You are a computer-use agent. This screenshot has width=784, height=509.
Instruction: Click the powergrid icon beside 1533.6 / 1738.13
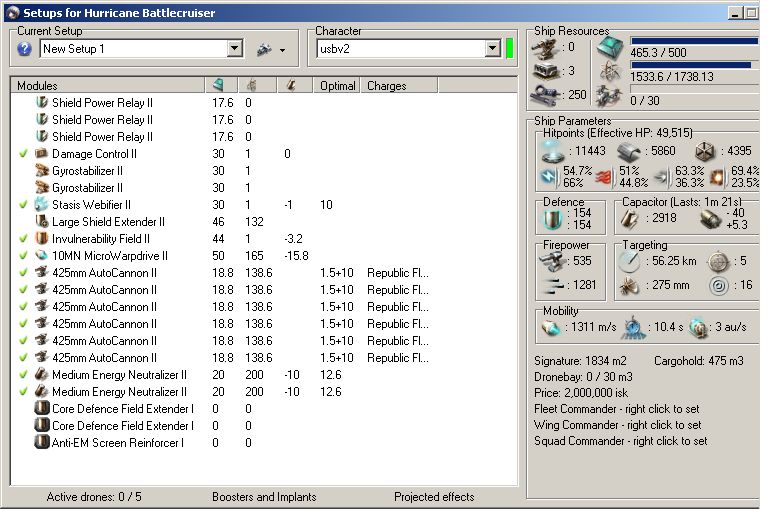(610, 72)
